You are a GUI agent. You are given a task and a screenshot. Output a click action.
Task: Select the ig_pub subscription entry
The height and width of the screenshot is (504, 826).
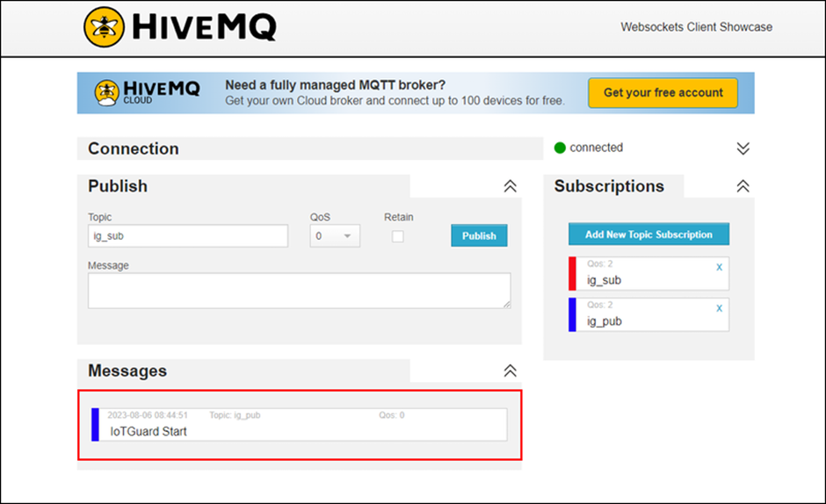[x=649, y=314]
